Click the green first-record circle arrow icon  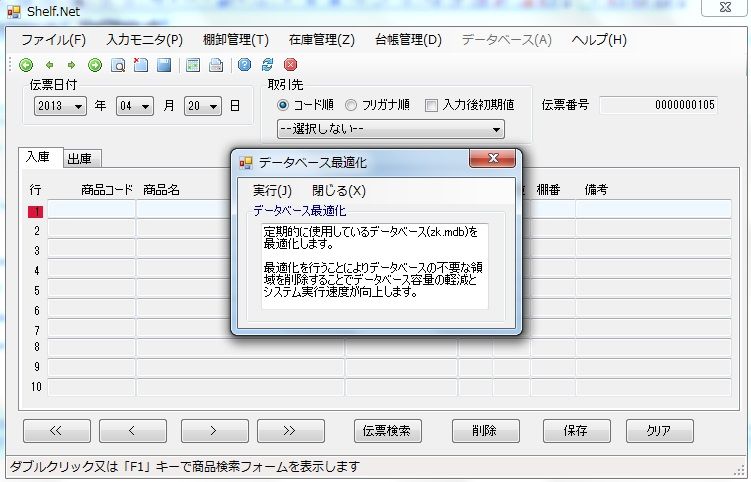[x=26, y=65]
